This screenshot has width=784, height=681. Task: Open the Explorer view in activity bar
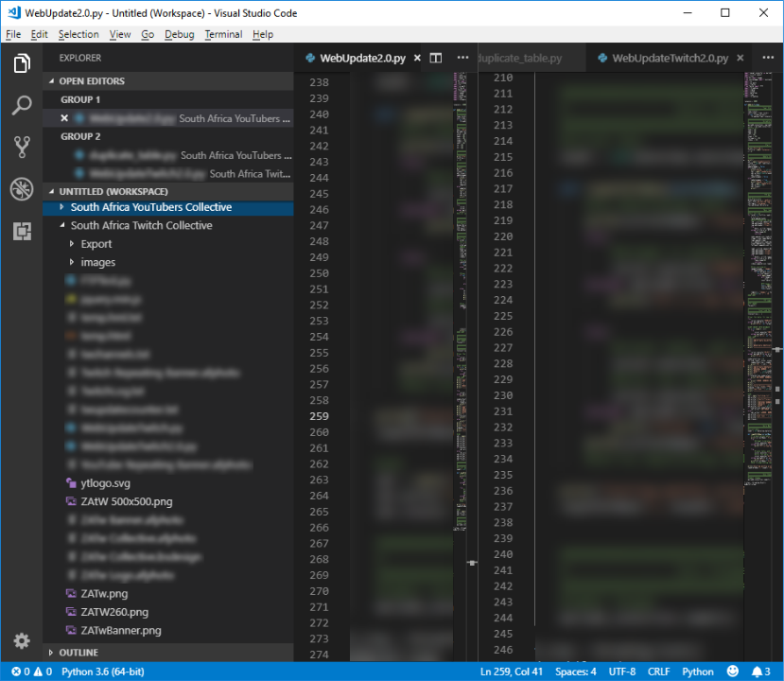tap(22, 63)
